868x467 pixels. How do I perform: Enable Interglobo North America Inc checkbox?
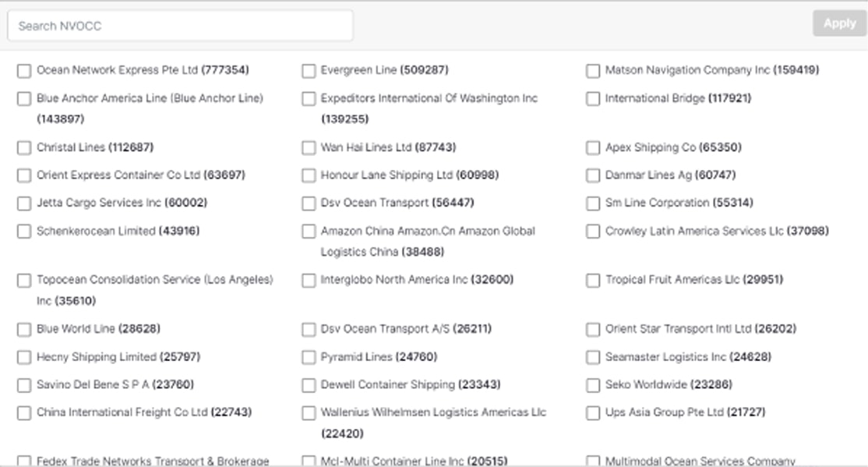click(x=309, y=281)
